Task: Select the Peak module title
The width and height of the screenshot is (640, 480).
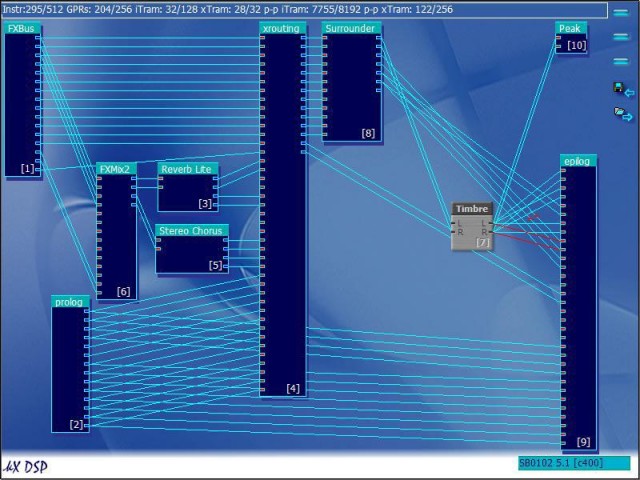Action: [571, 29]
